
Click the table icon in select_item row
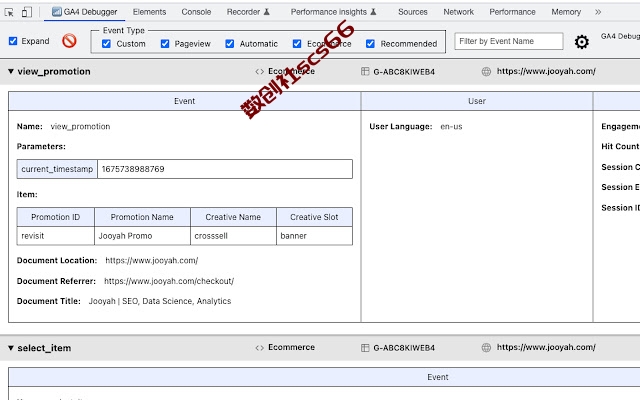tap(365, 348)
